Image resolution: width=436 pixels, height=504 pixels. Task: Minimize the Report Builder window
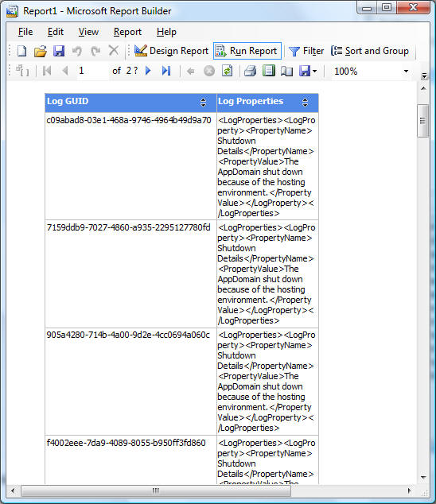coord(367,9)
